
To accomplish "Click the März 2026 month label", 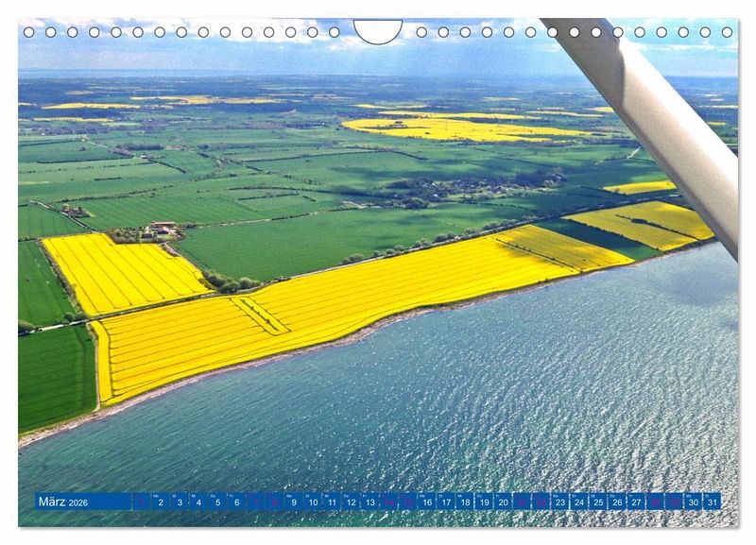I will [x=63, y=502].
